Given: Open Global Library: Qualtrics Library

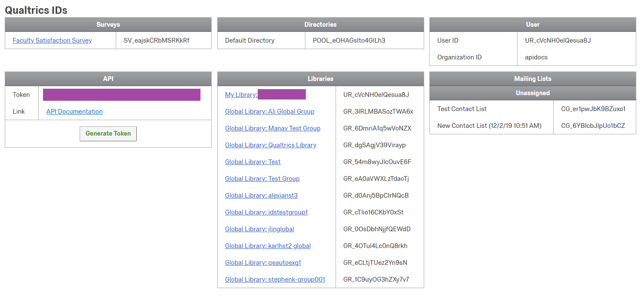Looking at the screenshot, I should [271, 145].
